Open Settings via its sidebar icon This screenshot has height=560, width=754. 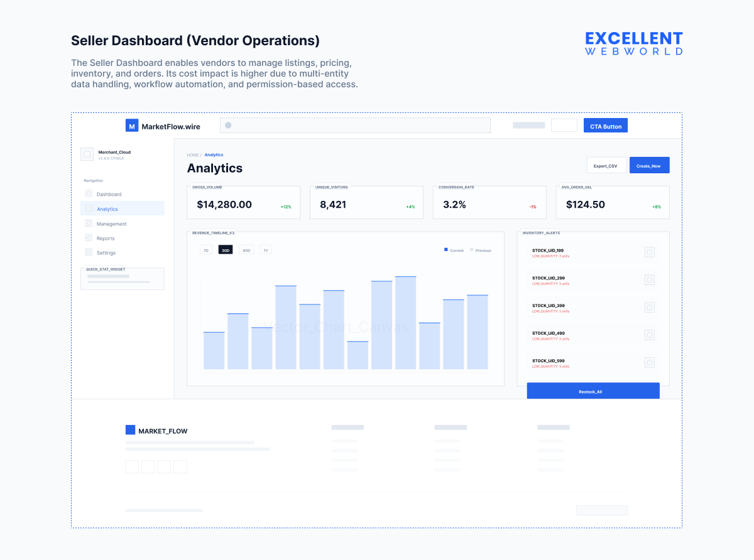coord(89,252)
